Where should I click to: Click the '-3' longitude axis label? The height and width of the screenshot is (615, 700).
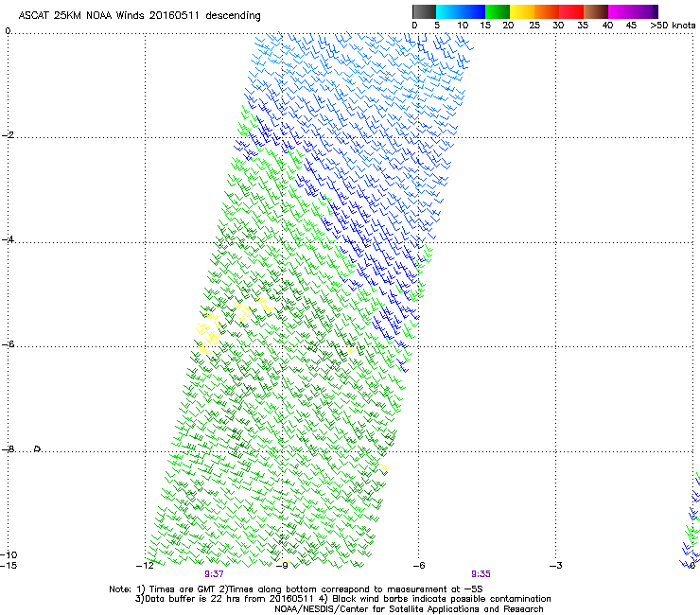click(556, 566)
